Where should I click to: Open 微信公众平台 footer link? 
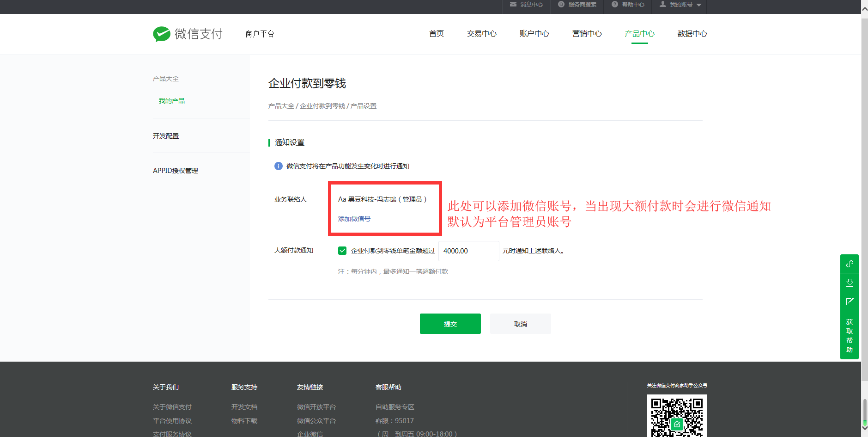[x=316, y=421]
